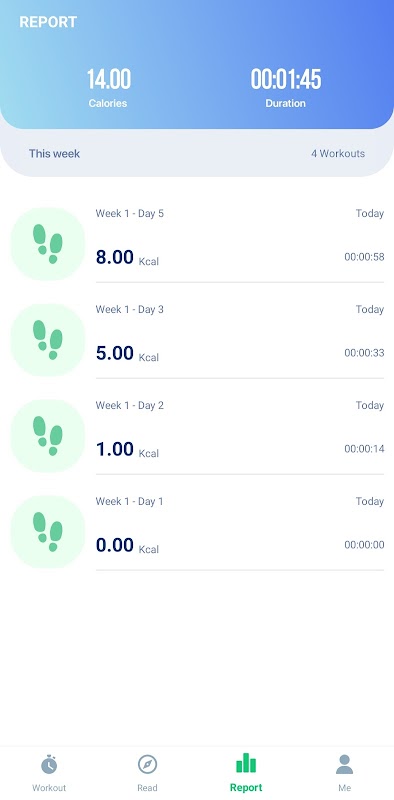Tap footprint icon for Week 1 - Day 3
The height and width of the screenshot is (800, 394).
pos(47,340)
